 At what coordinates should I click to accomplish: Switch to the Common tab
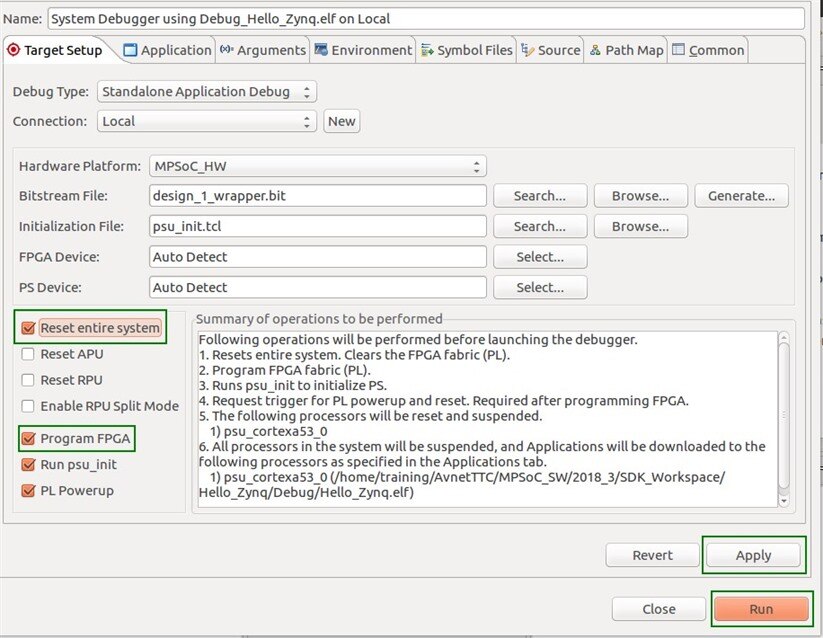708,50
